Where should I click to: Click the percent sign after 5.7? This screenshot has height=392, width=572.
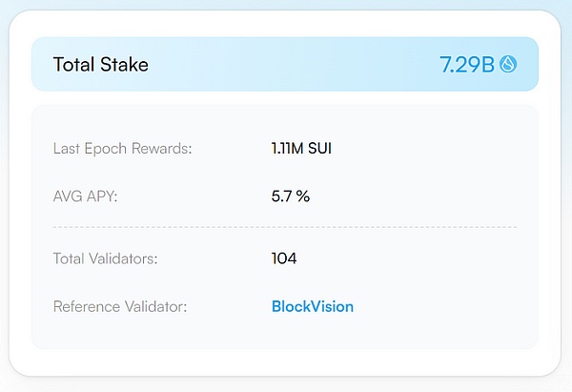[x=304, y=196]
